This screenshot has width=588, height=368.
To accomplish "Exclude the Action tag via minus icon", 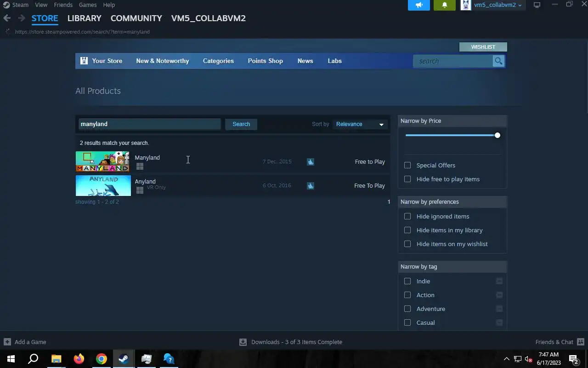I will [499, 295].
